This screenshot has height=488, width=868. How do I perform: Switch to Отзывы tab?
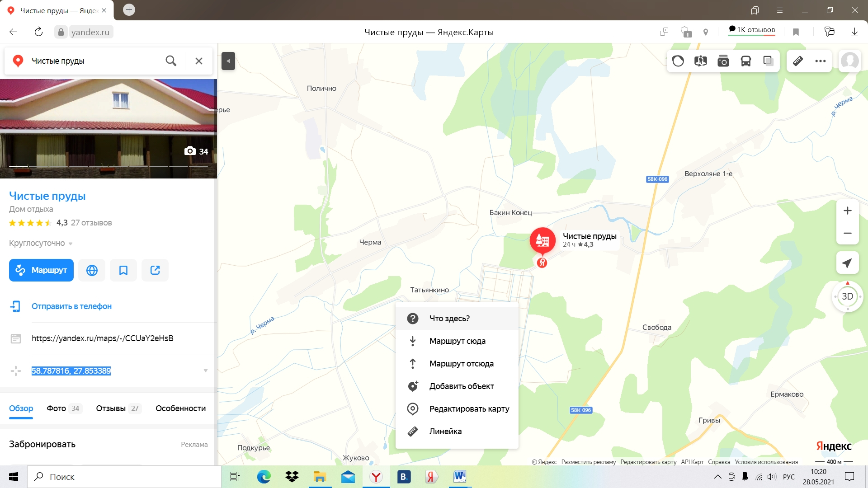coord(111,408)
